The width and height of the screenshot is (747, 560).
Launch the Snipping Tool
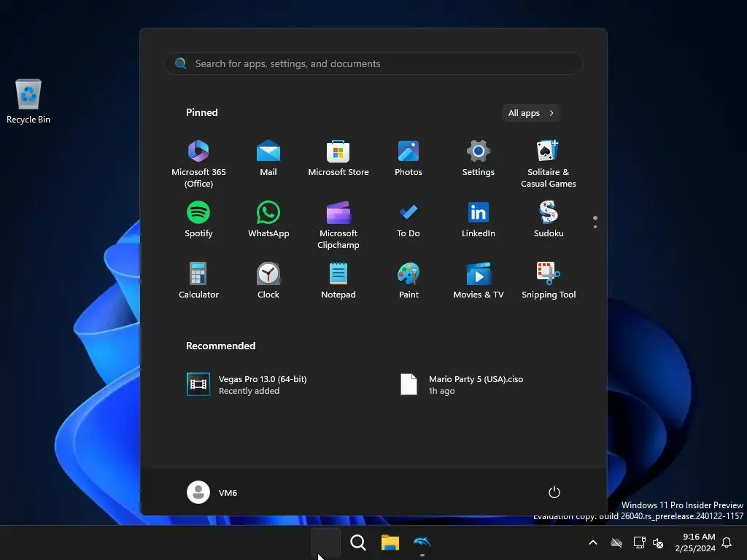tap(549, 281)
